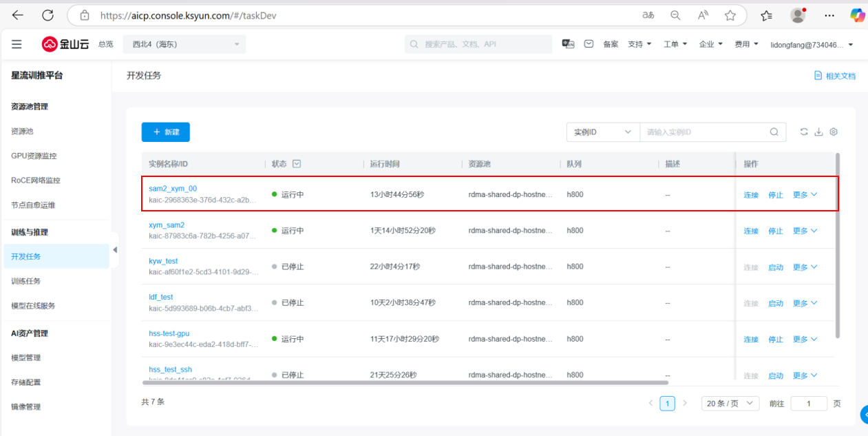Open table column settings gear icon
The height and width of the screenshot is (436, 868).
point(834,132)
